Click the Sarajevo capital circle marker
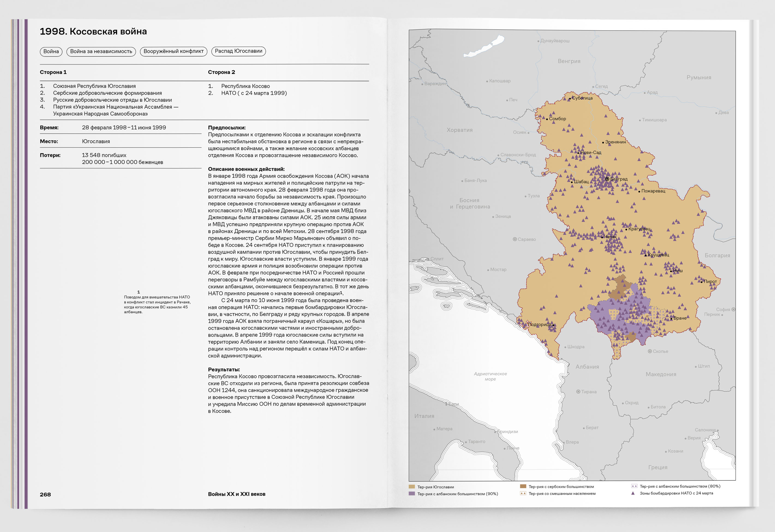 click(x=515, y=239)
